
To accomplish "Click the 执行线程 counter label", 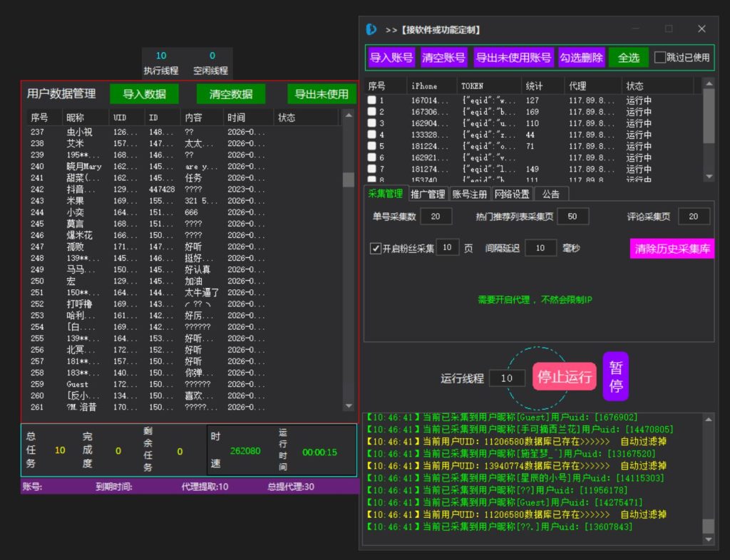I will click(161, 71).
